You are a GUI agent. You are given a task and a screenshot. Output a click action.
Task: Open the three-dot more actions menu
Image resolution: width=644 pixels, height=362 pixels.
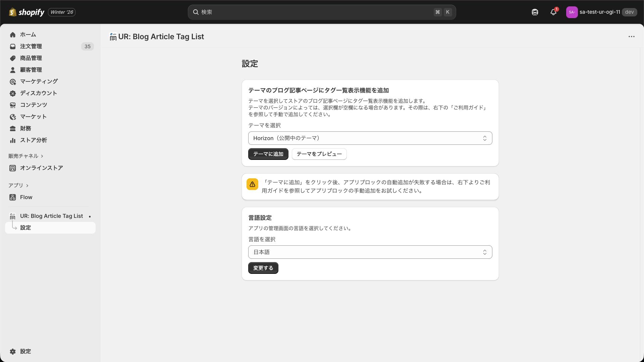[632, 37]
